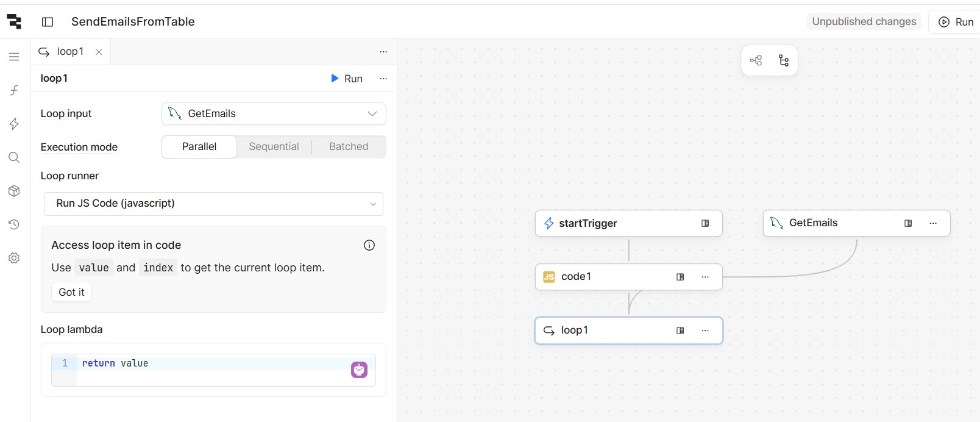Click the info icon in loop item tip
Viewport: 980px width, 422px height.
[369, 245]
